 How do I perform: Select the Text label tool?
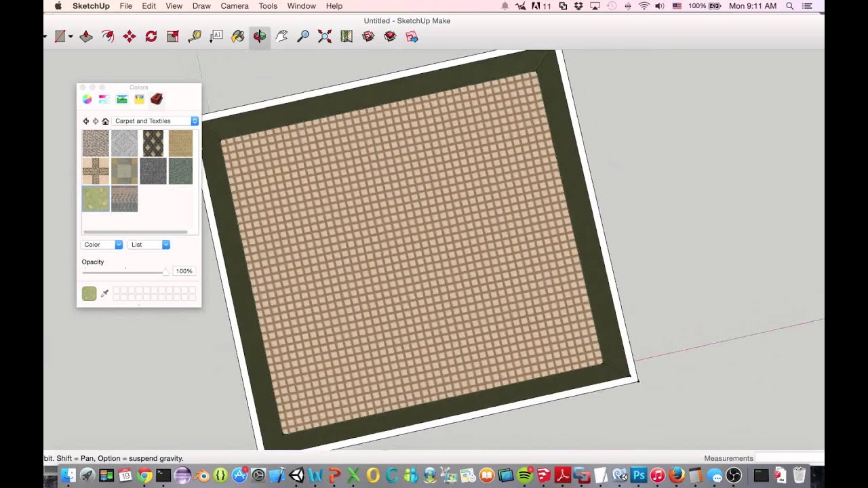tap(216, 37)
